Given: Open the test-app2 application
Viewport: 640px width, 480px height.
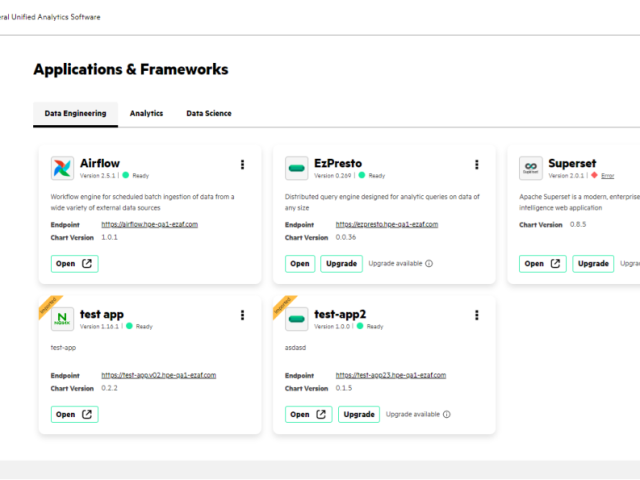Looking at the screenshot, I should pos(309,414).
